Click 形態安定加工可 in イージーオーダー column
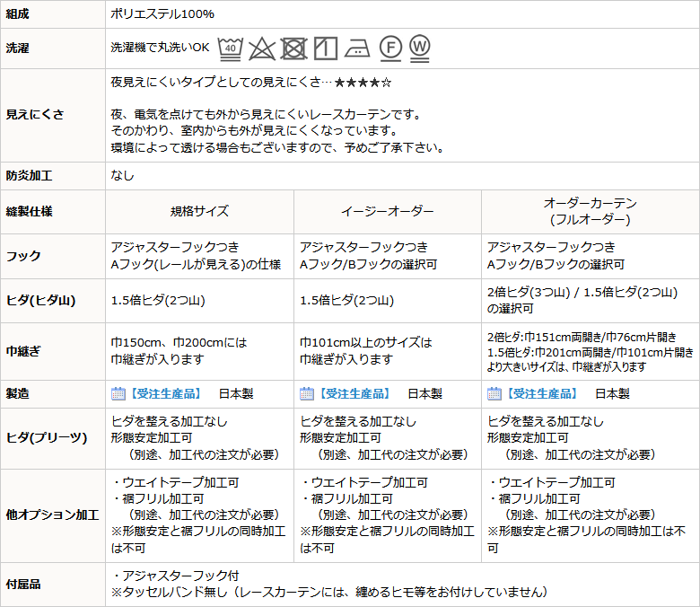 tap(340, 437)
